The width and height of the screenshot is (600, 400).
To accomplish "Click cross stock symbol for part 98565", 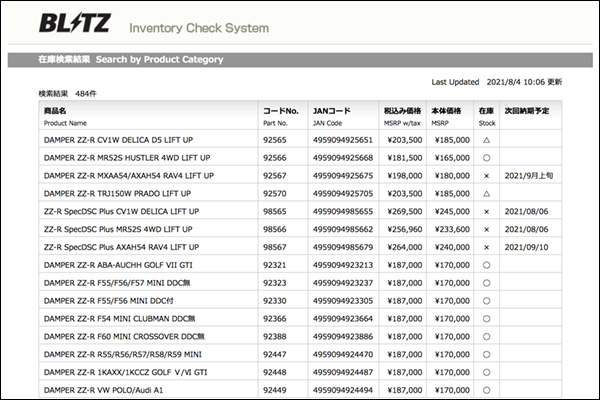I will [486, 212].
